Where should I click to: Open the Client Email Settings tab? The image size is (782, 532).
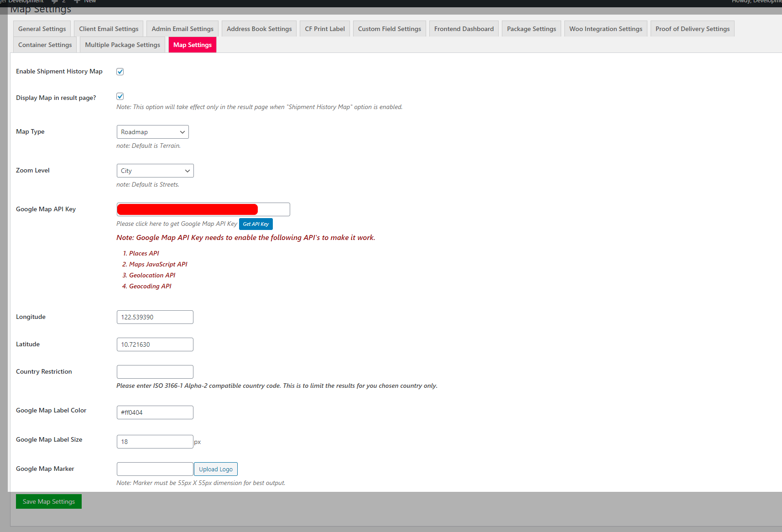click(109, 29)
